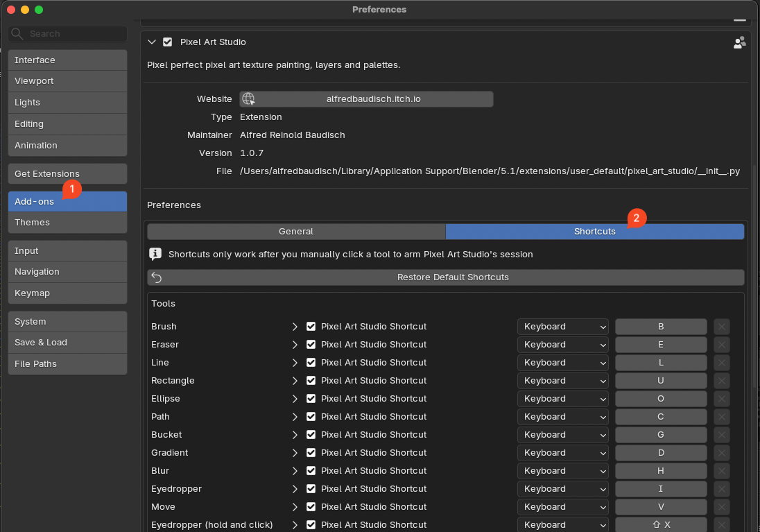Remove the Ellipse shortcut with X icon
This screenshot has width=760, height=532.
(721, 399)
